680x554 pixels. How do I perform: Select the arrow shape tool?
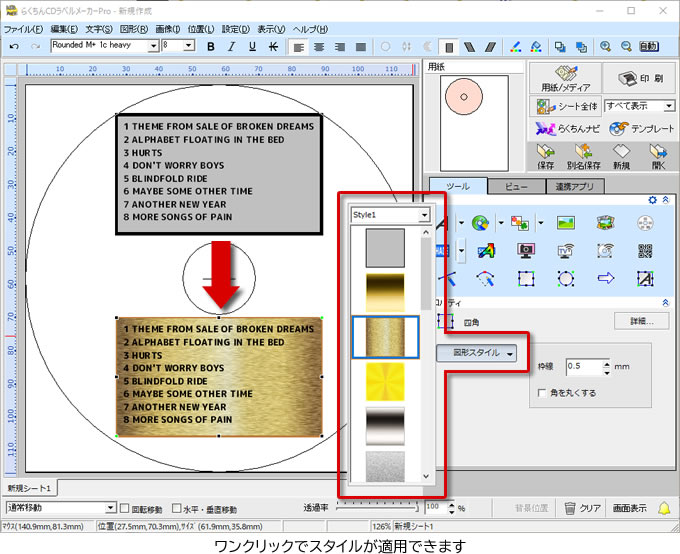click(605, 278)
